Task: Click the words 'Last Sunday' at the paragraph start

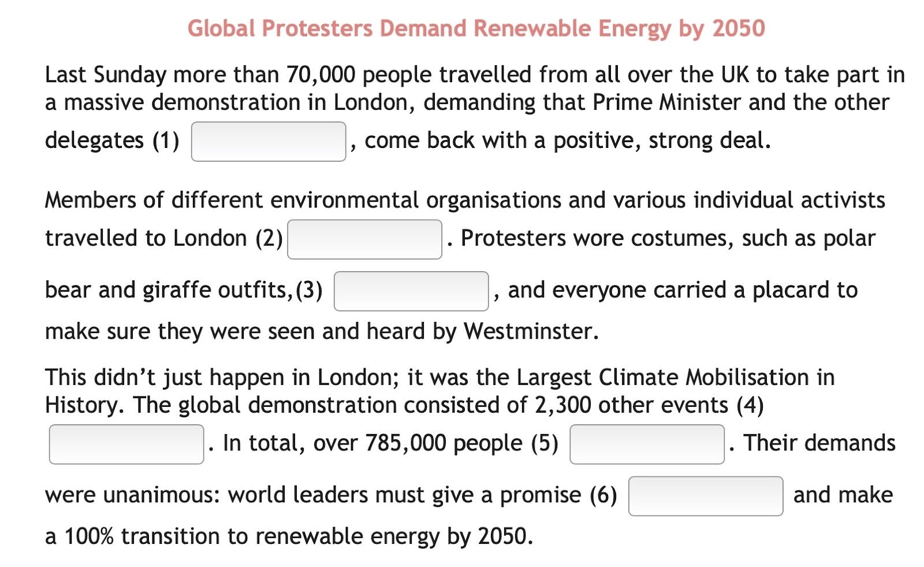Action: 106,75
